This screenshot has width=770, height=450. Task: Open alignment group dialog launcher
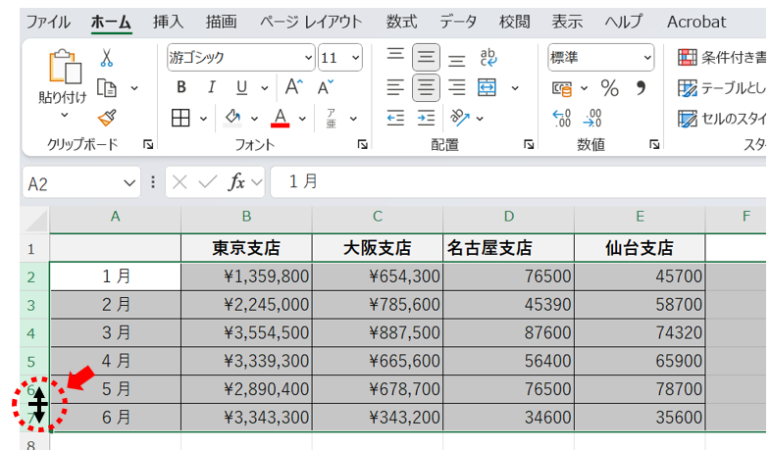528,144
